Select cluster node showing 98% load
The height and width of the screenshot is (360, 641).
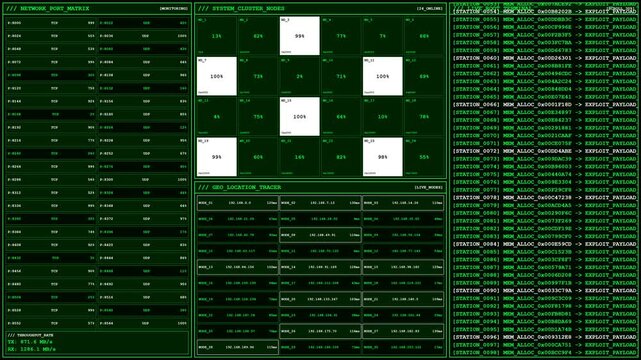click(x=383, y=157)
